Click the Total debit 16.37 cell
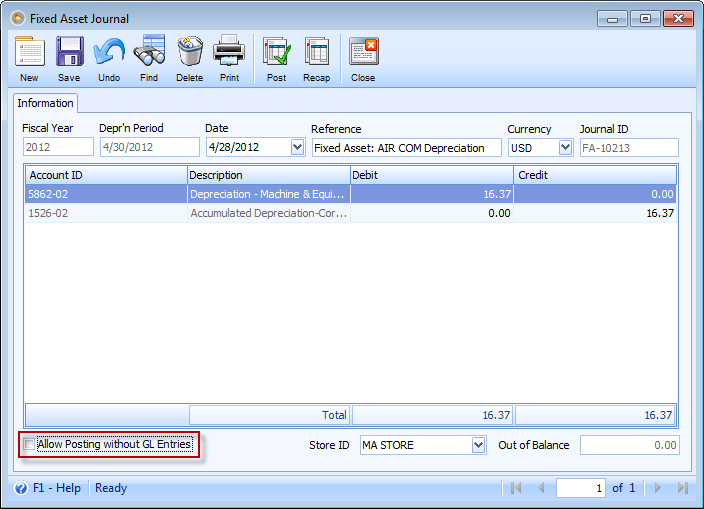 [432, 415]
